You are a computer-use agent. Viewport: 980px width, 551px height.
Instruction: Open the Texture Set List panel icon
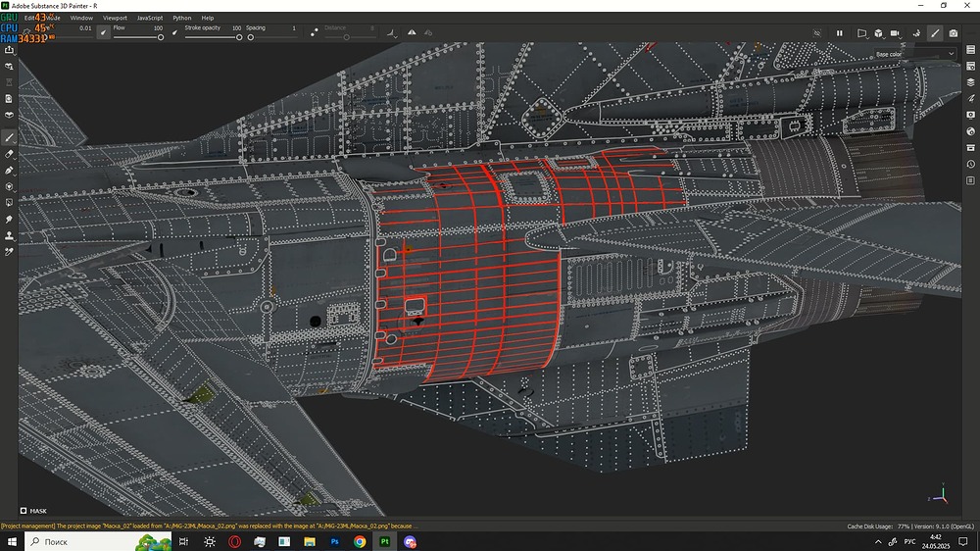[970, 49]
